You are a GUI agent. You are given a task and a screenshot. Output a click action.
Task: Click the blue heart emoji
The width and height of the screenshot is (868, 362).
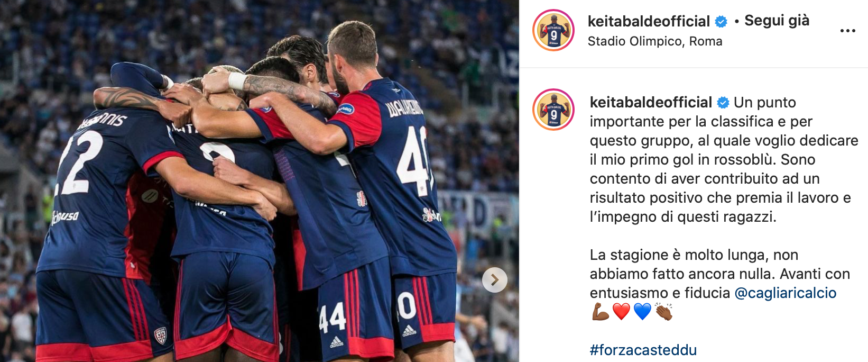point(642,312)
